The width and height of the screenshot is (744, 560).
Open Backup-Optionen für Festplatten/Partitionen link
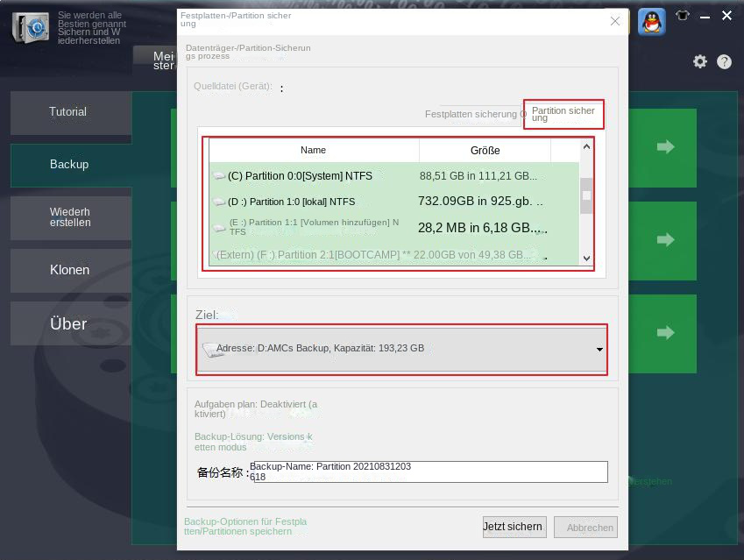tap(245, 526)
